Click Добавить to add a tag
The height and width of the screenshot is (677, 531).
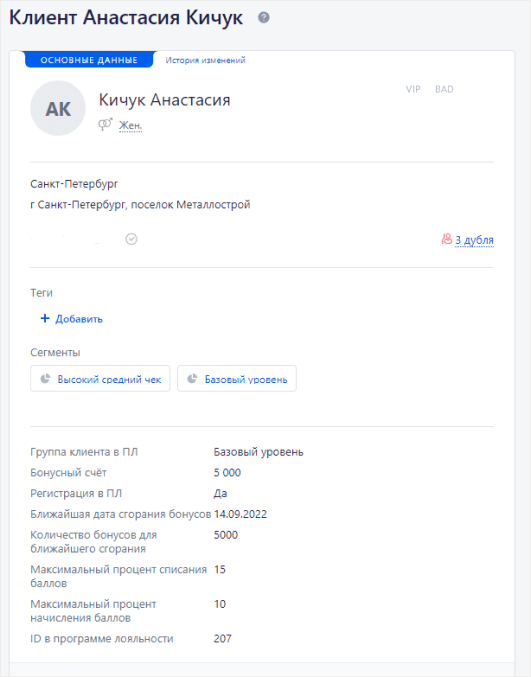(x=79, y=319)
